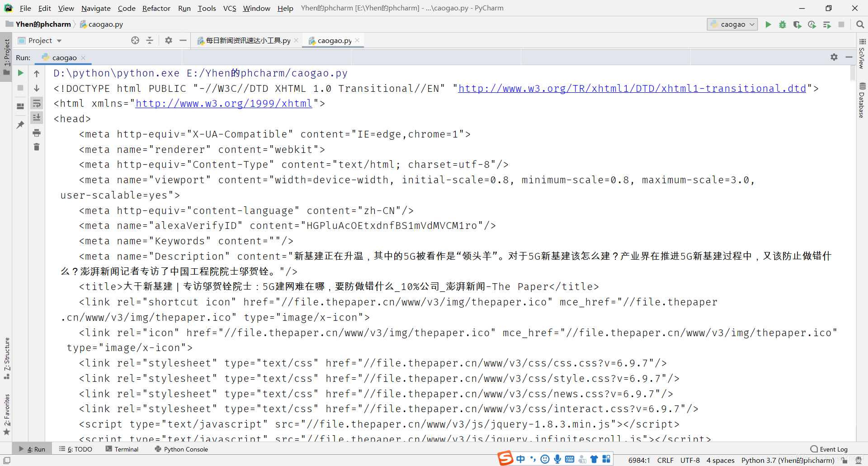The height and width of the screenshot is (466, 868).
Task: Click the profiler run icon in the toolbar
Action: [812, 24]
